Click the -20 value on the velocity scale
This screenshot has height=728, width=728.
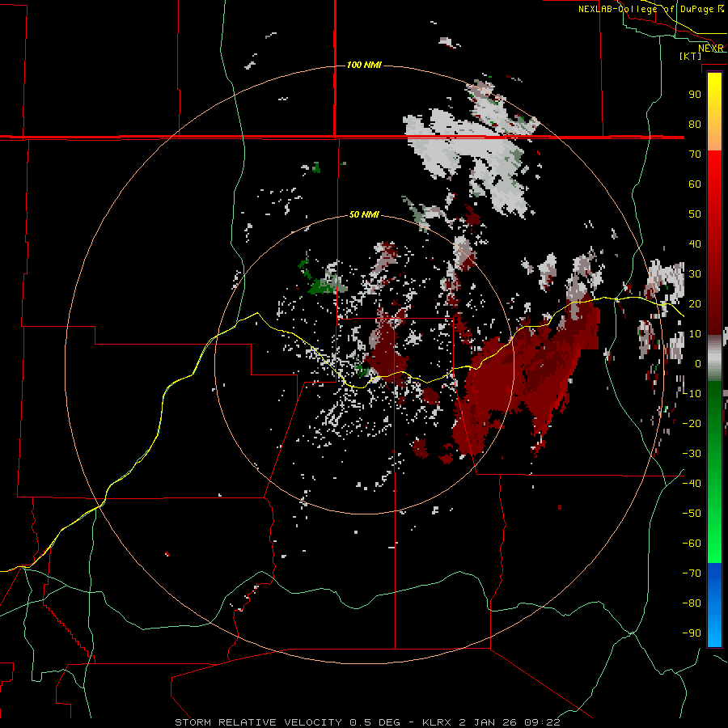(x=692, y=424)
